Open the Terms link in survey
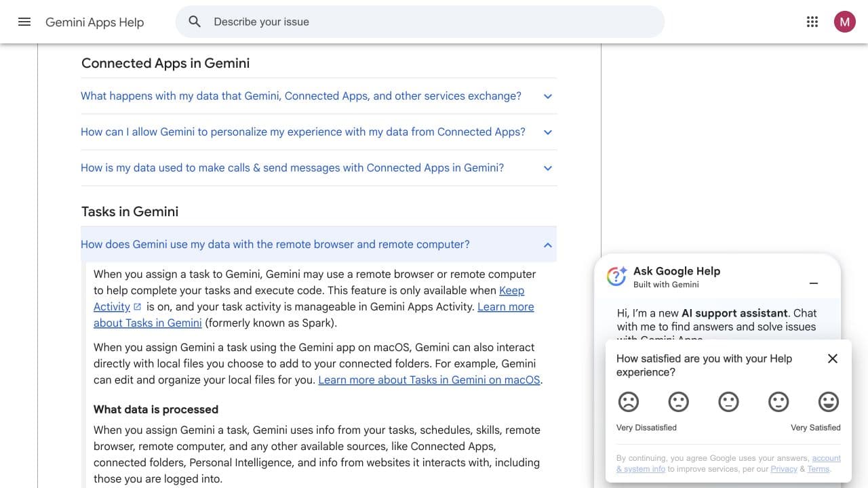Image resolution: width=868 pixels, height=488 pixels. pyautogui.click(x=818, y=468)
